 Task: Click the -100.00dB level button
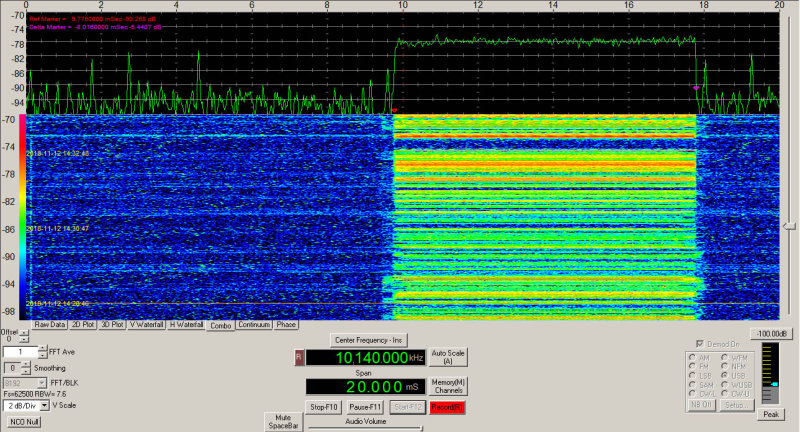click(771, 334)
